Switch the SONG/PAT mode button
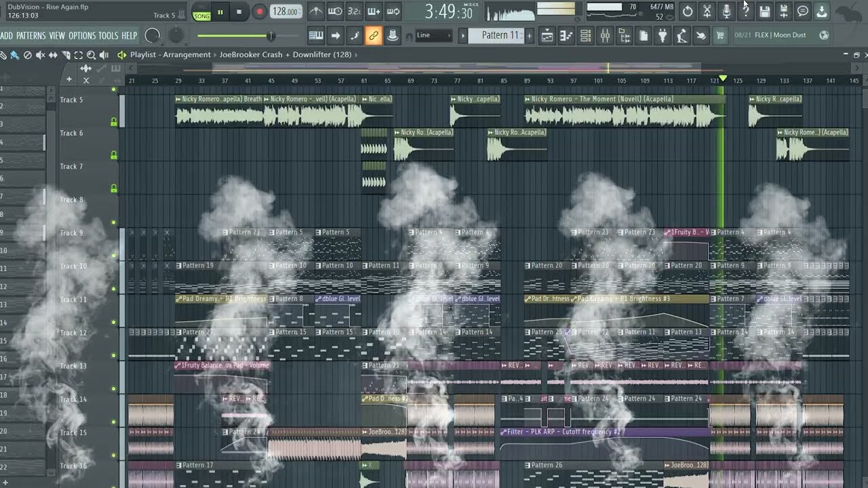Viewport: 868px width, 488px height. [201, 12]
